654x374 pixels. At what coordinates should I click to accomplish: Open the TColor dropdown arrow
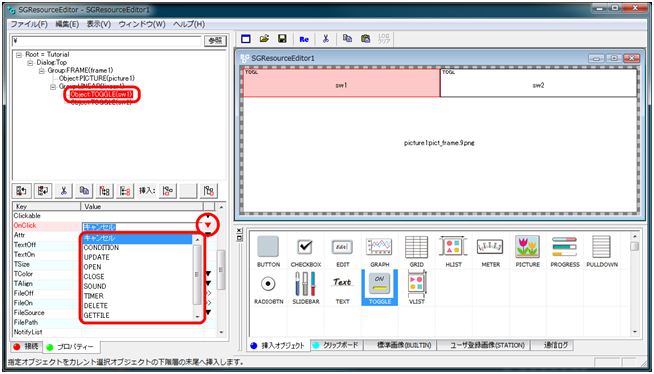[208, 274]
